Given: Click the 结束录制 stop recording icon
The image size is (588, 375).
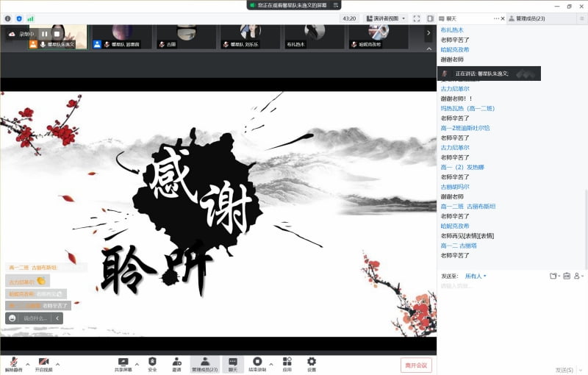Looking at the screenshot, I should (257, 361).
